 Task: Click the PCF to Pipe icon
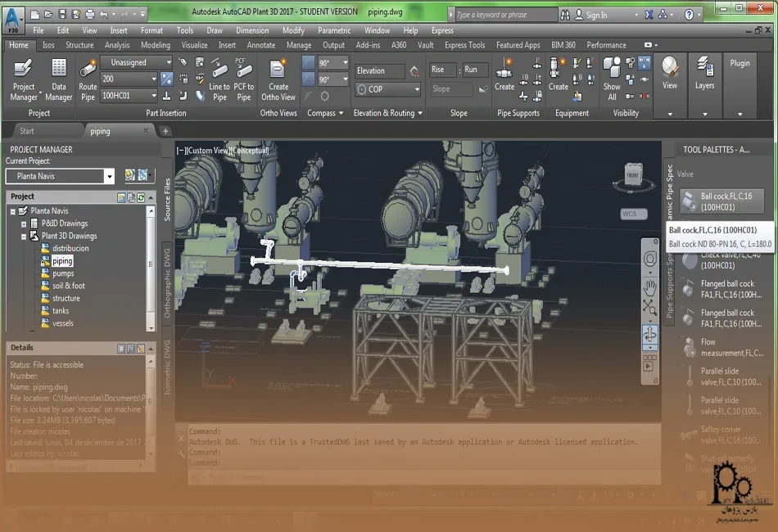[243, 79]
